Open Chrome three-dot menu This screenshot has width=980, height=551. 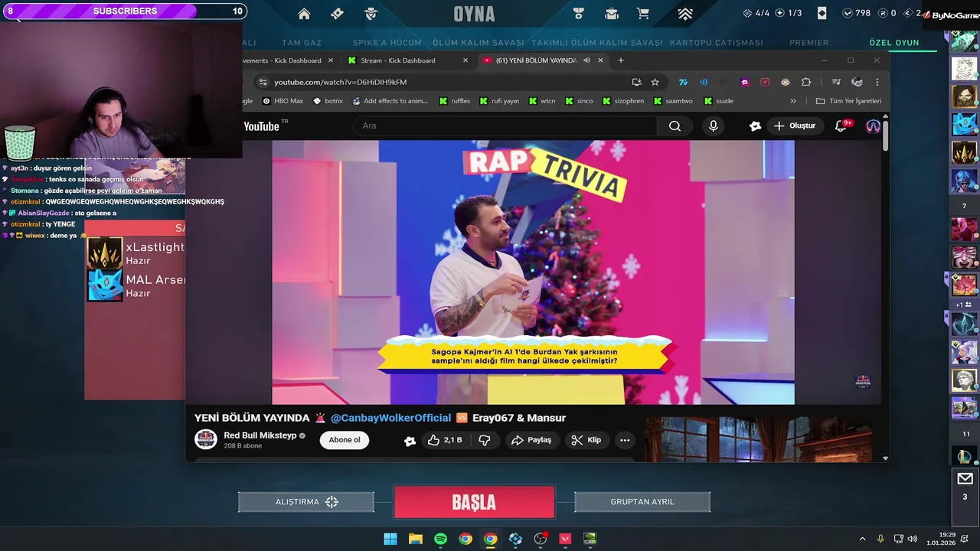(x=877, y=82)
